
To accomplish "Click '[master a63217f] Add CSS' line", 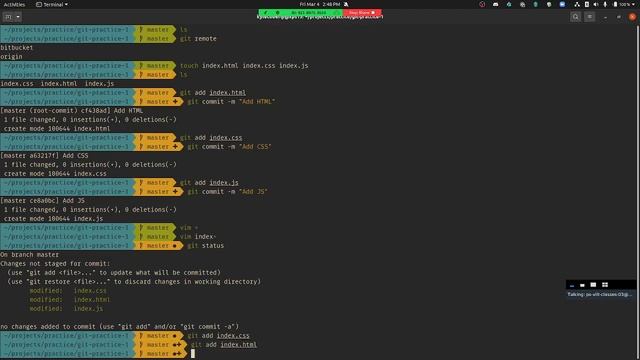I will [x=44, y=156].
